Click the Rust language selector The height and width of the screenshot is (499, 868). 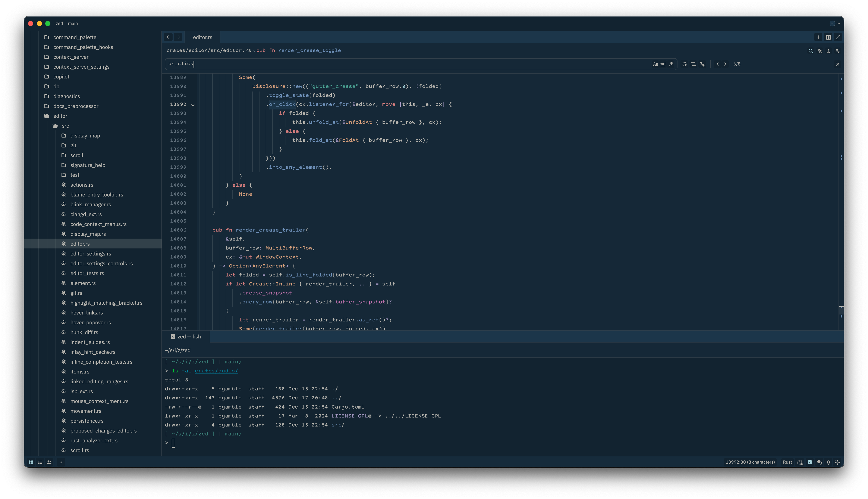[x=787, y=462]
